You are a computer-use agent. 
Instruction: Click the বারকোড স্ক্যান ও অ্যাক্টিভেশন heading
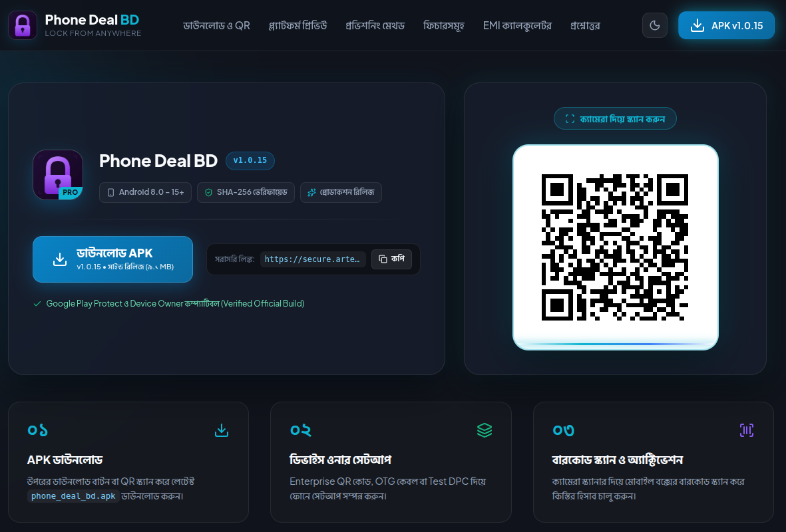coord(618,460)
